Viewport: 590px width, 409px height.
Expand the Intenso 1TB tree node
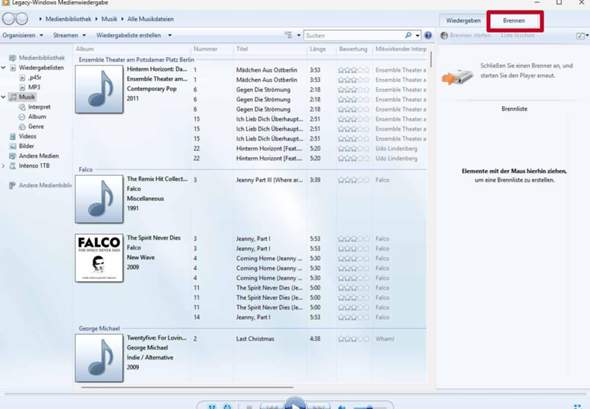3,166
